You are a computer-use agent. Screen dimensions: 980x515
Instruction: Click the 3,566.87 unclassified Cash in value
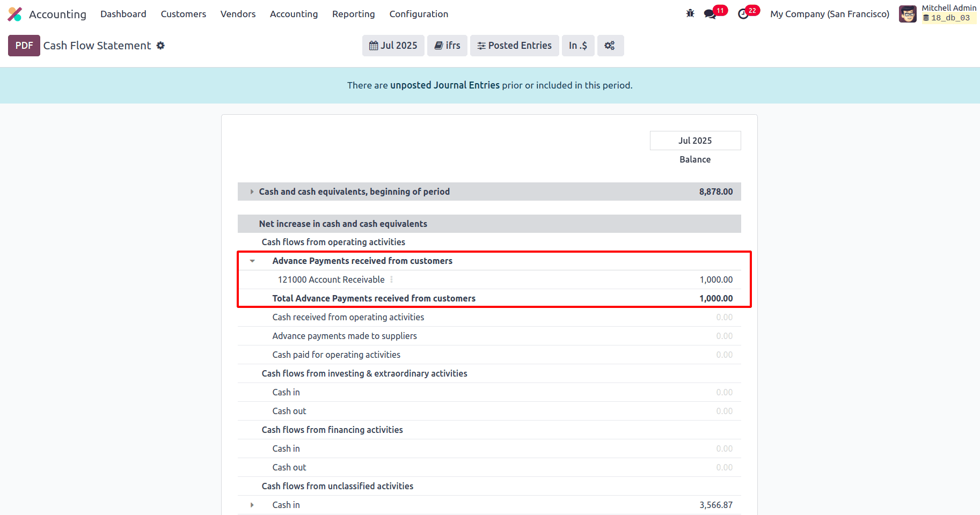point(716,505)
